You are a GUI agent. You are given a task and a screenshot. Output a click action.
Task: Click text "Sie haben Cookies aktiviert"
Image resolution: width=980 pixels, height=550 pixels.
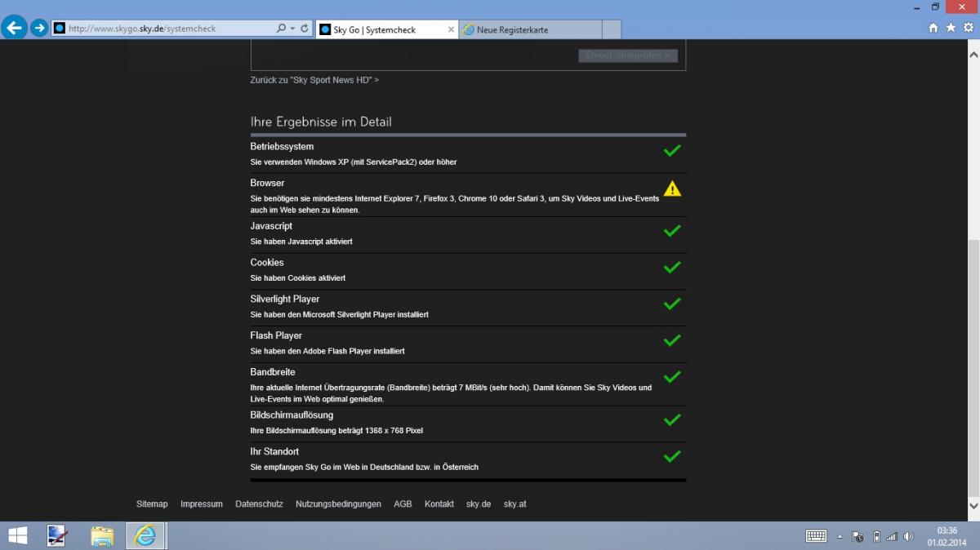(297, 278)
